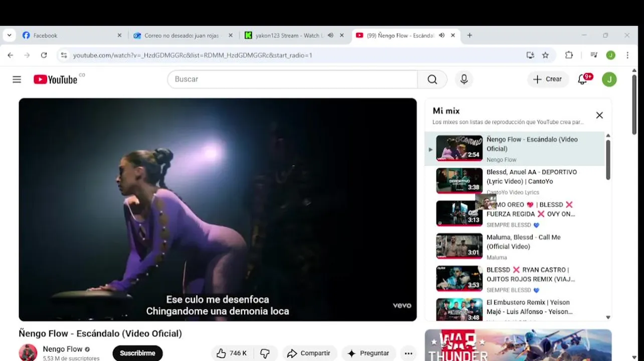
Task: Open the Preguntar AI button
Action: click(369, 353)
